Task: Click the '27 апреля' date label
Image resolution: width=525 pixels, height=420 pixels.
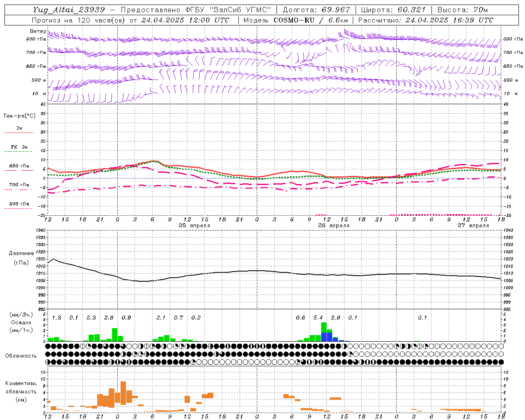Action: (x=473, y=226)
